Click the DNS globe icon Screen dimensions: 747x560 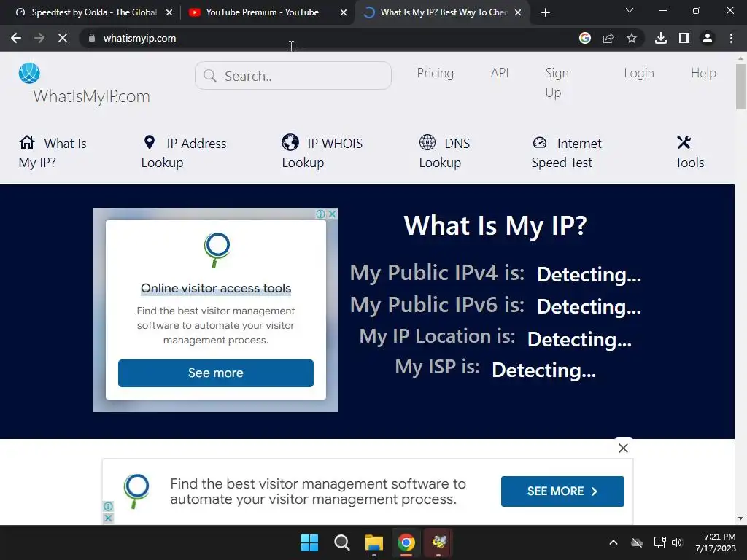[427, 142]
